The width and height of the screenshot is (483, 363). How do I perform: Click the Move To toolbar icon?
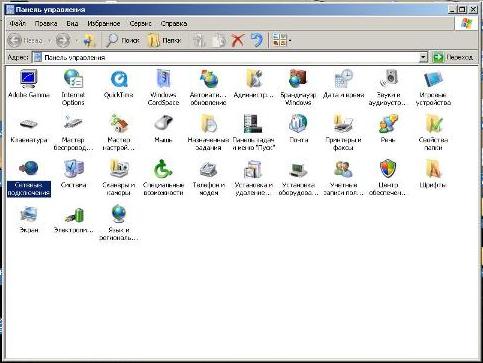click(x=200, y=41)
